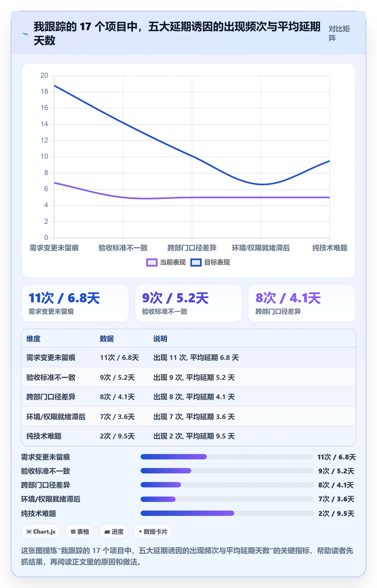Click the y-axis value 20
377x588 pixels.
[44, 76]
